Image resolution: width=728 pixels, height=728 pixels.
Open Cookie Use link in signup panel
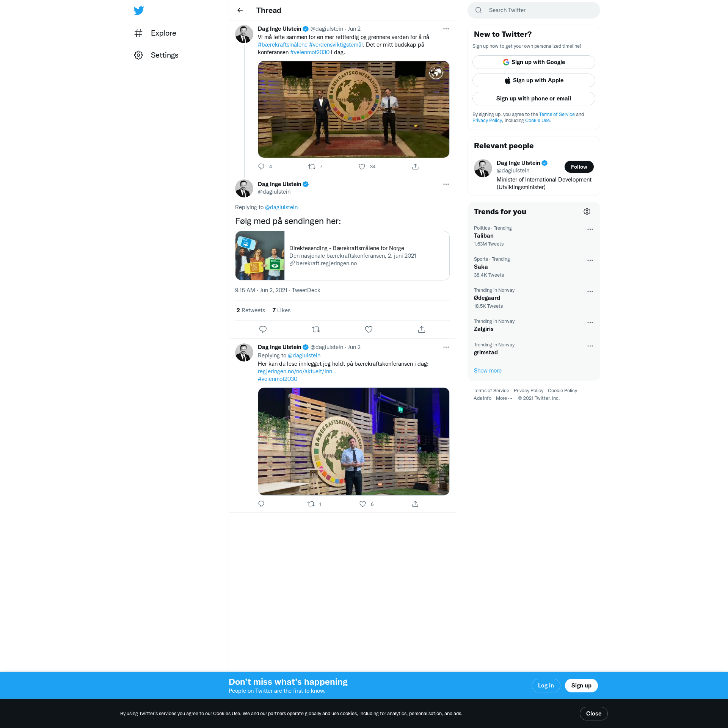(x=538, y=121)
